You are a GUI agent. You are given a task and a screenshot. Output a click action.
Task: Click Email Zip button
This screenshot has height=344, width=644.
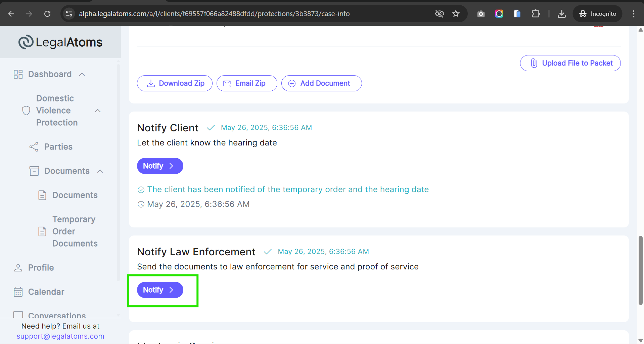(x=247, y=83)
